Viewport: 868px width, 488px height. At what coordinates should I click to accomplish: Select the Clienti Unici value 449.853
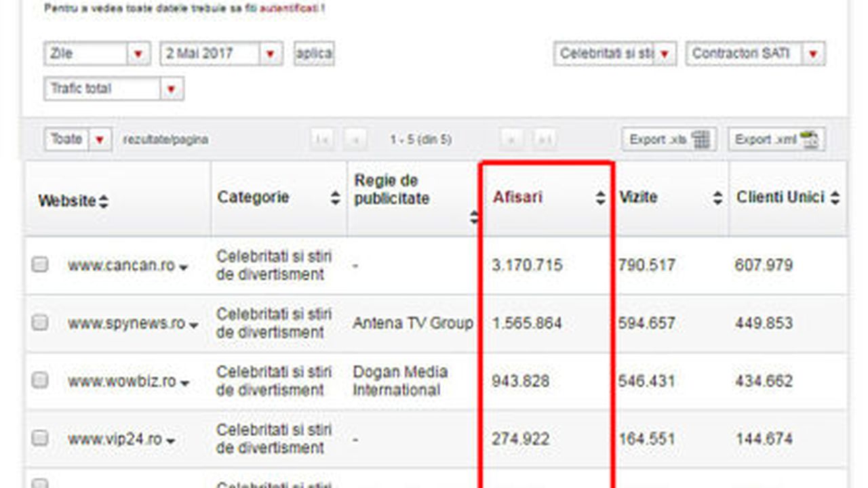(764, 323)
